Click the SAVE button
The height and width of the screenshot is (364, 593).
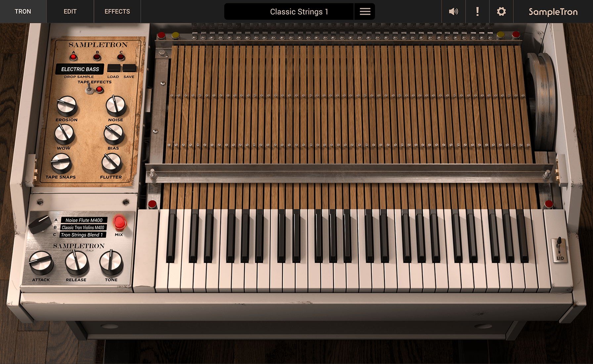(129, 68)
